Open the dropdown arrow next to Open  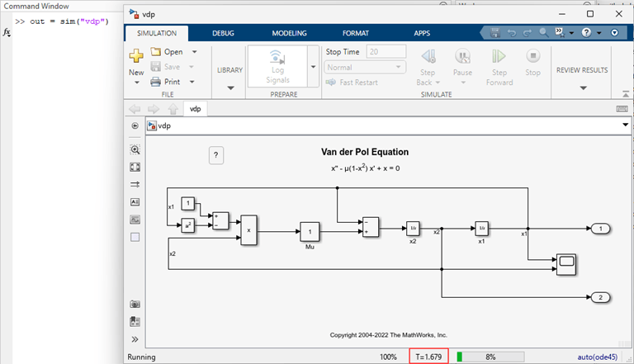pyautogui.click(x=195, y=52)
